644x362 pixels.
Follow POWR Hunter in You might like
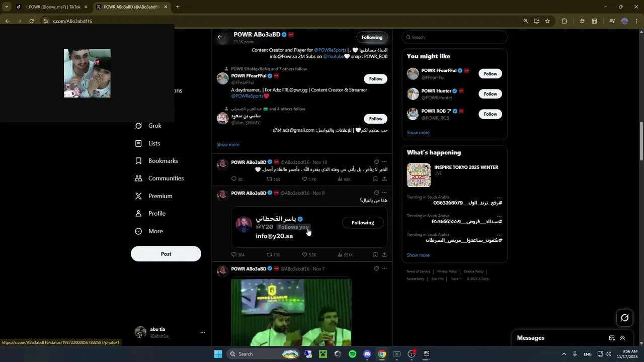(490, 94)
